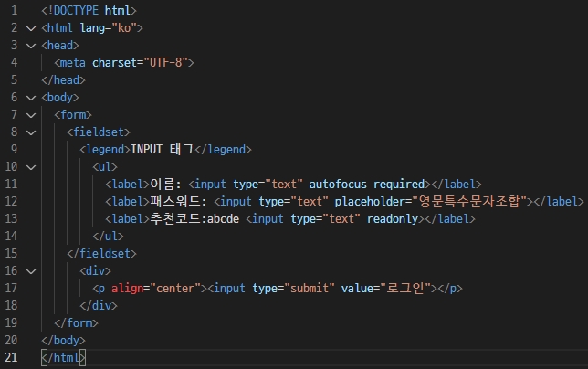Click the closing html tag on line 21
588x369 pixels.
(63, 357)
